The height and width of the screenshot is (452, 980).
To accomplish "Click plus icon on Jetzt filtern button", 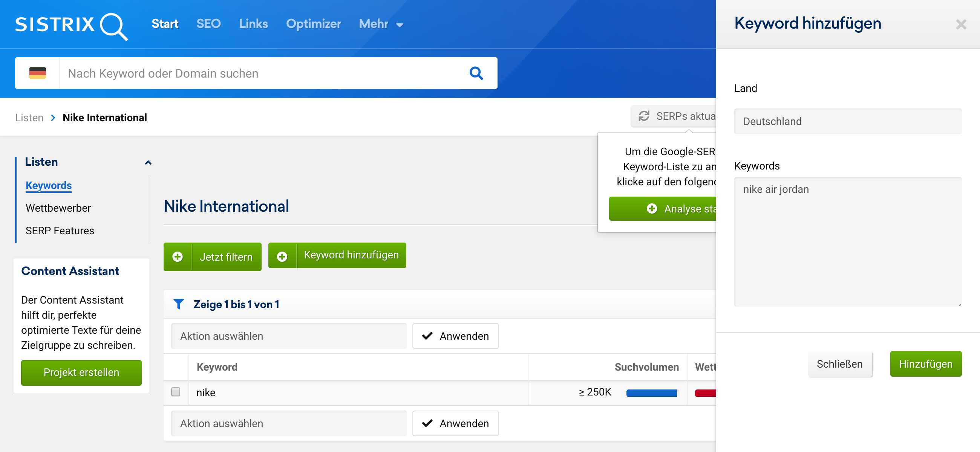I will click(x=178, y=257).
